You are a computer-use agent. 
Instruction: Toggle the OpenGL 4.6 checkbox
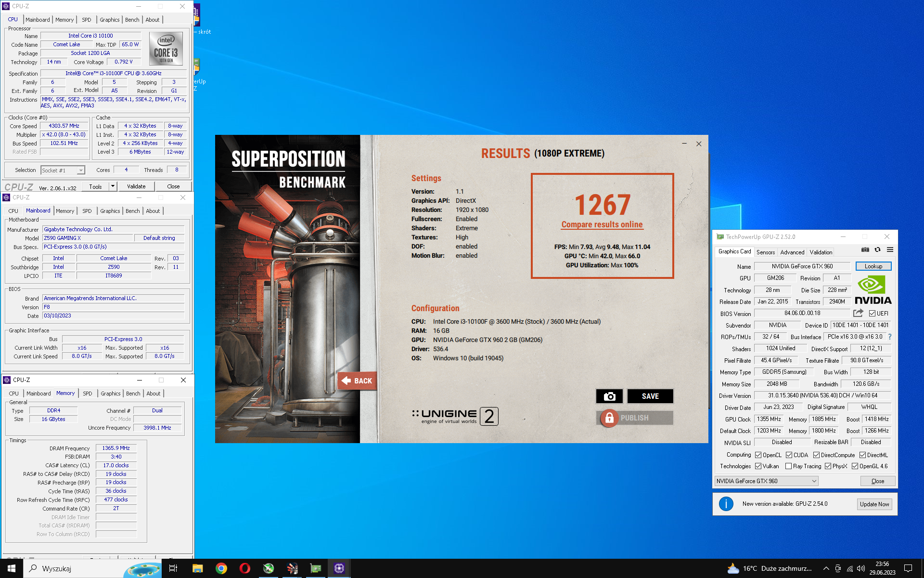[855, 466]
